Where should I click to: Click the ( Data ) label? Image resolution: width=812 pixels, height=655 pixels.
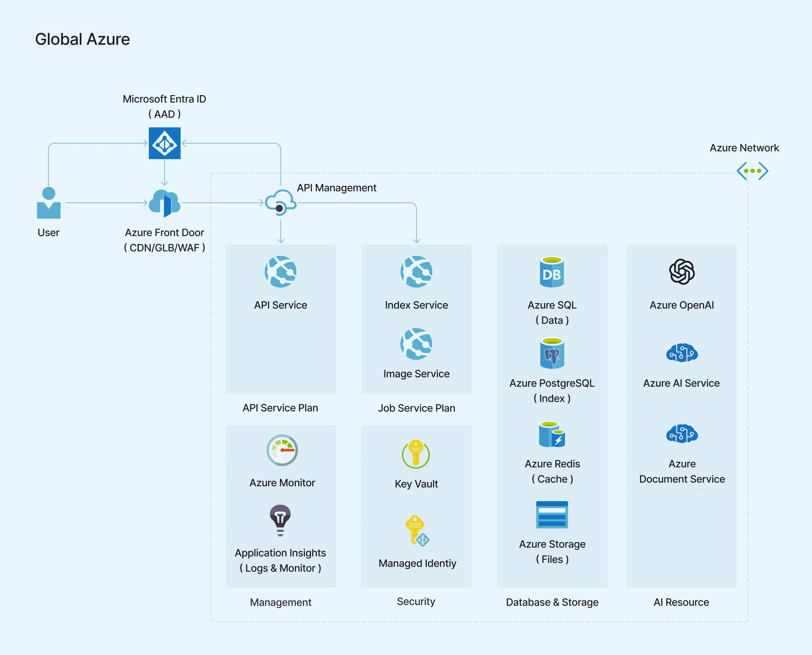point(552,320)
